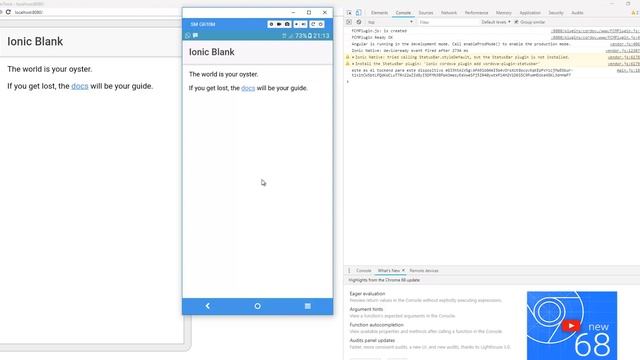
Task: Open source link of FCMPlugin.js created log
Action: tap(596, 31)
